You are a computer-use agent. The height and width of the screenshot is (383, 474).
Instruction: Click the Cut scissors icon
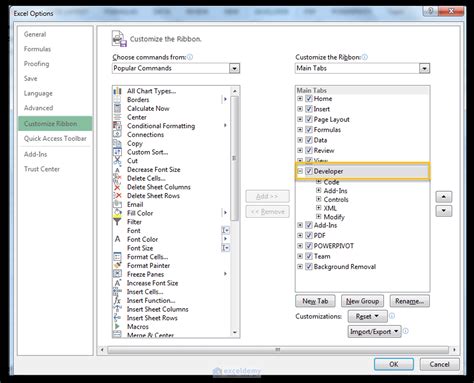click(x=117, y=161)
